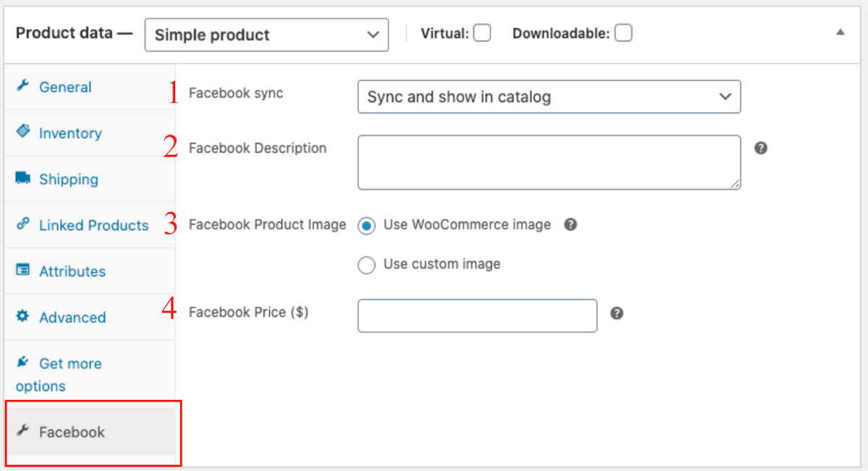The image size is (868, 471).
Task: Switch to the General tab
Action: tap(90, 87)
